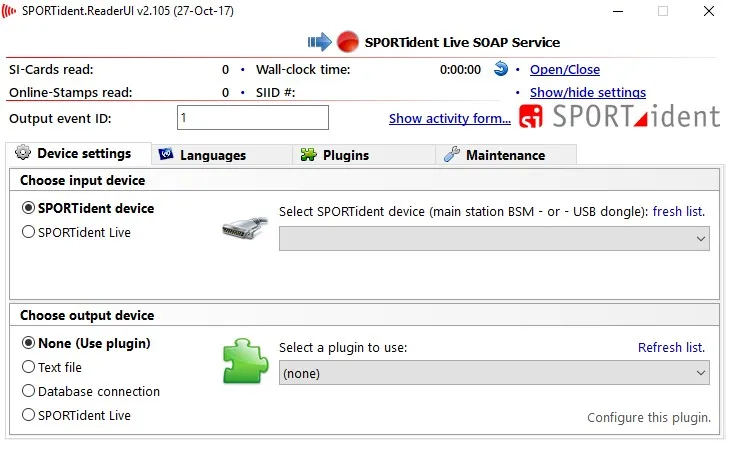This screenshot has height=449, width=729.
Task: Click the Open/Close link
Action: click(565, 69)
